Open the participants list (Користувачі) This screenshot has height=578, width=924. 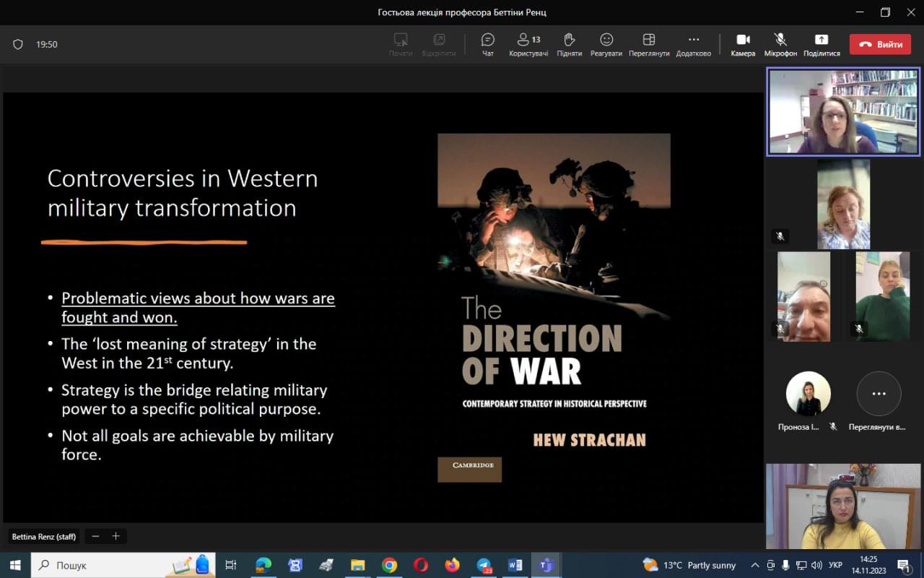(x=528, y=44)
